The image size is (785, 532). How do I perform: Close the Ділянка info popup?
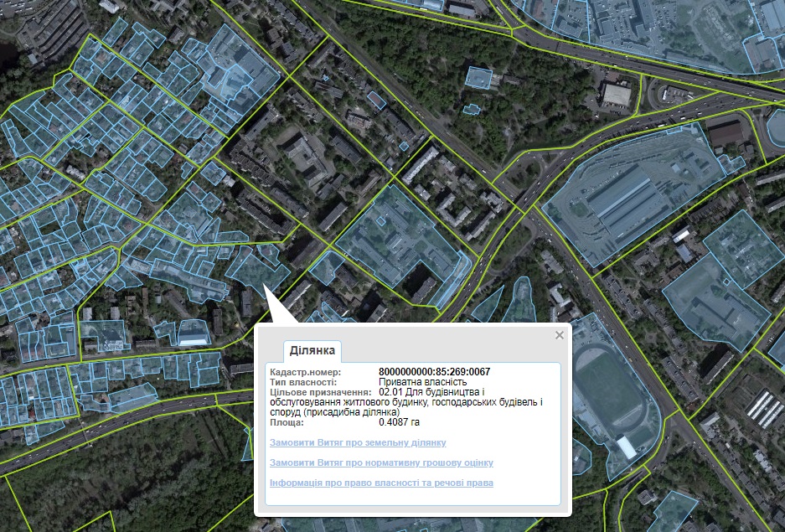coord(560,335)
